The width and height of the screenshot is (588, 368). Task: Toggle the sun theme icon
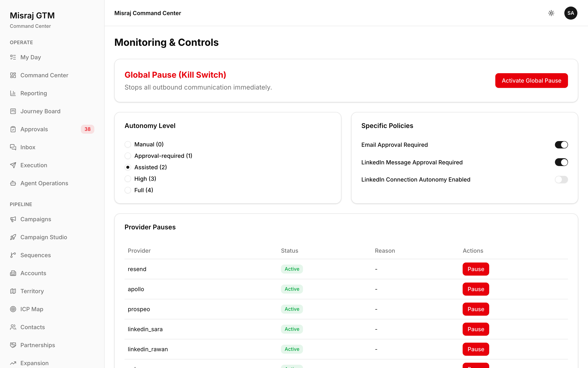click(551, 13)
